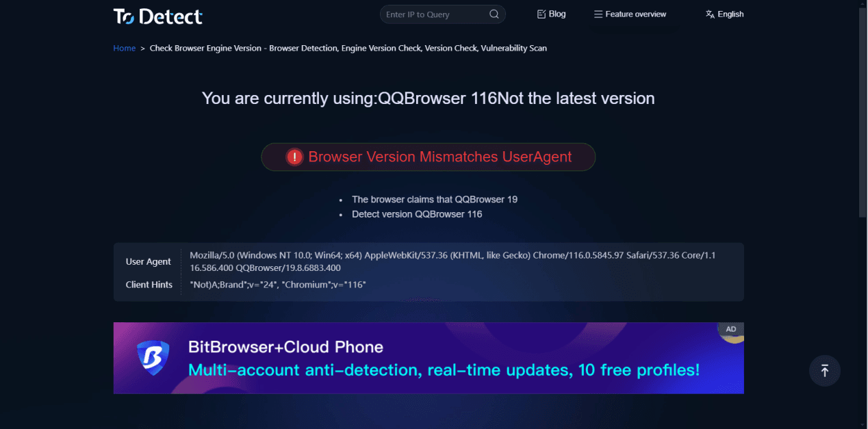The width and height of the screenshot is (868, 429).
Task: Click the Blog document icon
Action: (541, 14)
